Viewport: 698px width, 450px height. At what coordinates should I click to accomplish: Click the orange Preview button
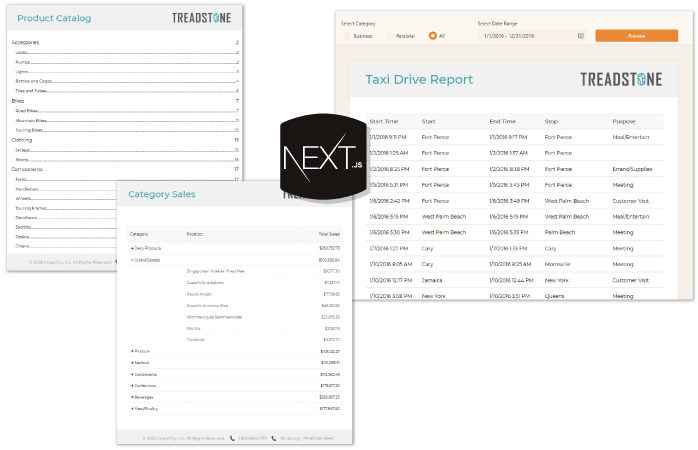[637, 36]
